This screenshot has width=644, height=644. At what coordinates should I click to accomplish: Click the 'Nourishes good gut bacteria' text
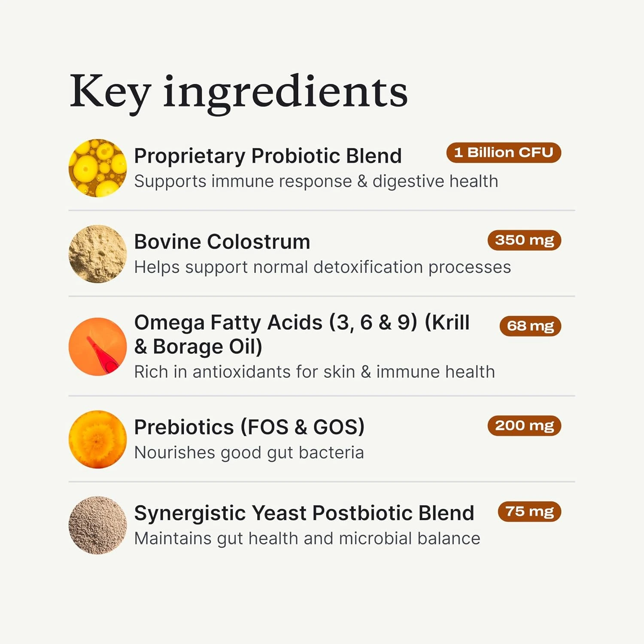pyautogui.click(x=249, y=453)
